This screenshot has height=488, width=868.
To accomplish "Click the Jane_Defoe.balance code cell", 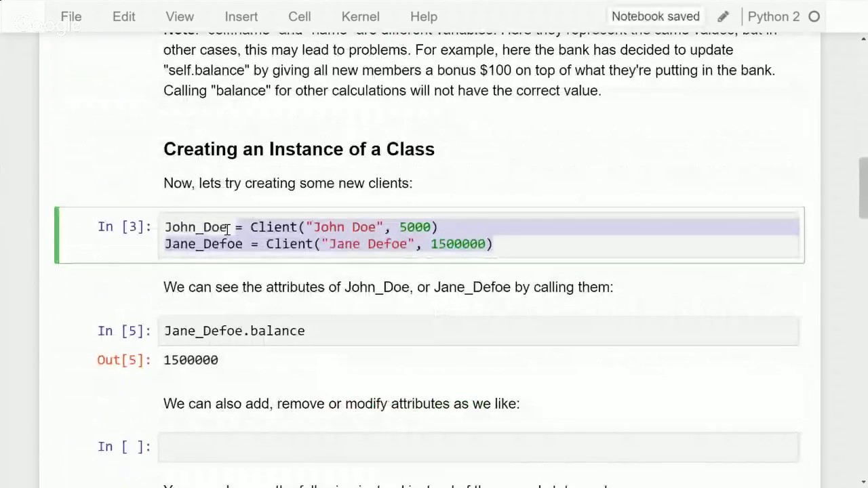I will click(x=479, y=331).
